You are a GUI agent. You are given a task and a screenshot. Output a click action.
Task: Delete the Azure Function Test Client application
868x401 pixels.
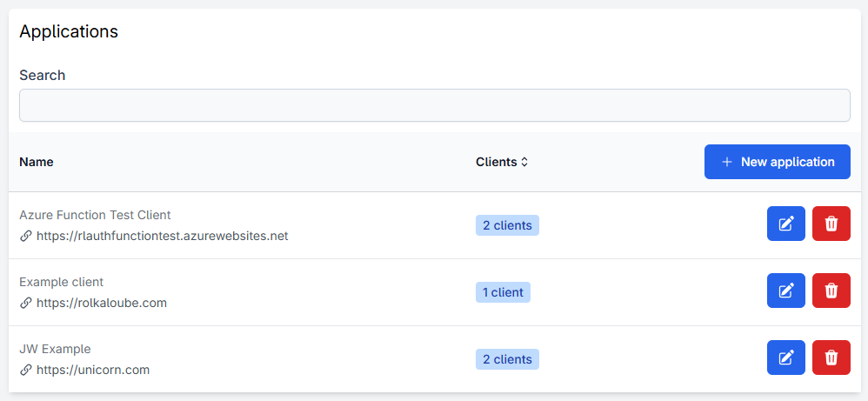click(831, 224)
